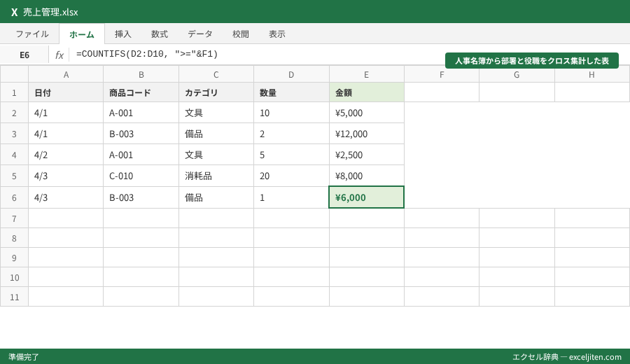Click the select-all corner box
Viewport: 630px width, 364px height.
pyautogui.click(x=14, y=74)
